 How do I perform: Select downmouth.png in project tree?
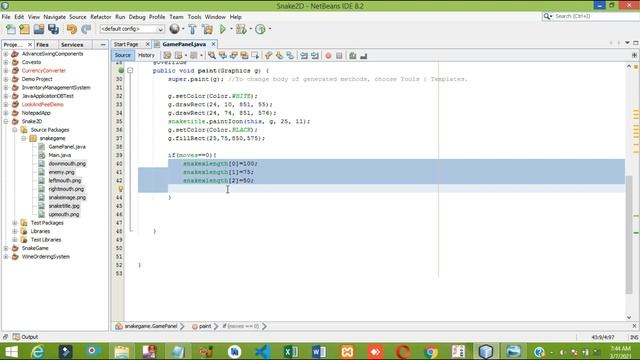click(67, 164)
